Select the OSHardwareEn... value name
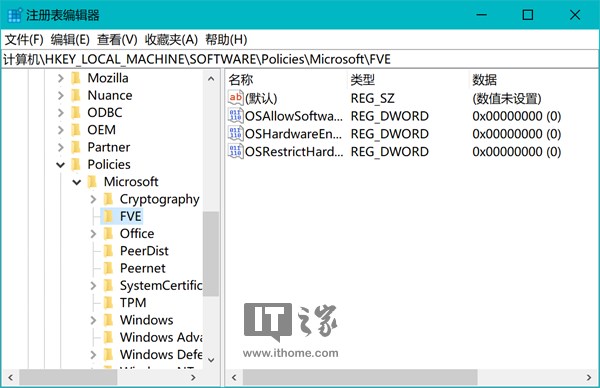The width and height of the screenshot is (600, 388). 293,134
